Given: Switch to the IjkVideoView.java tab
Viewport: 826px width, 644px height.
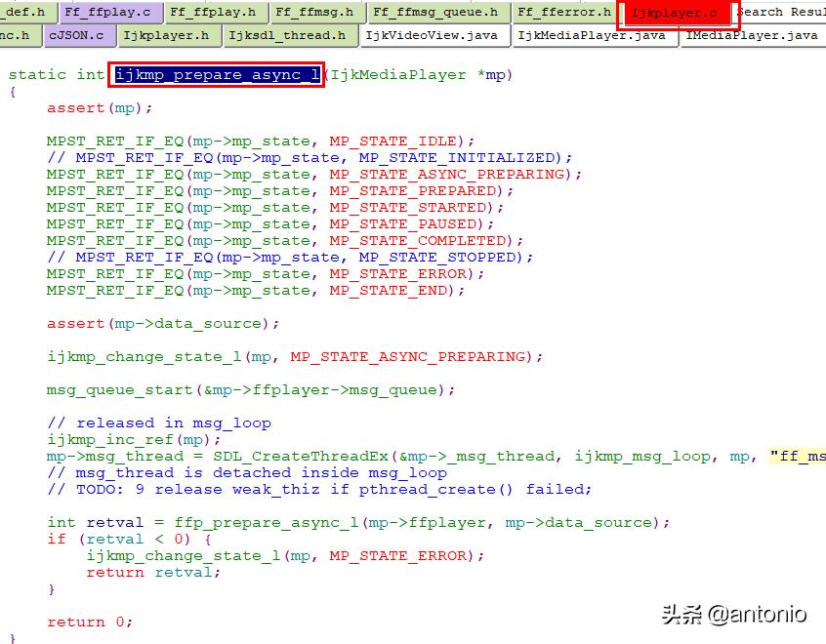Looking at the screenshot, I should coord(434,35).
